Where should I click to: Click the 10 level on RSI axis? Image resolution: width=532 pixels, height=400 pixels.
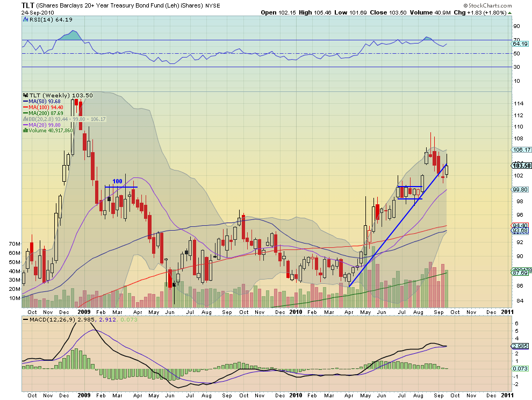(516, 81)
